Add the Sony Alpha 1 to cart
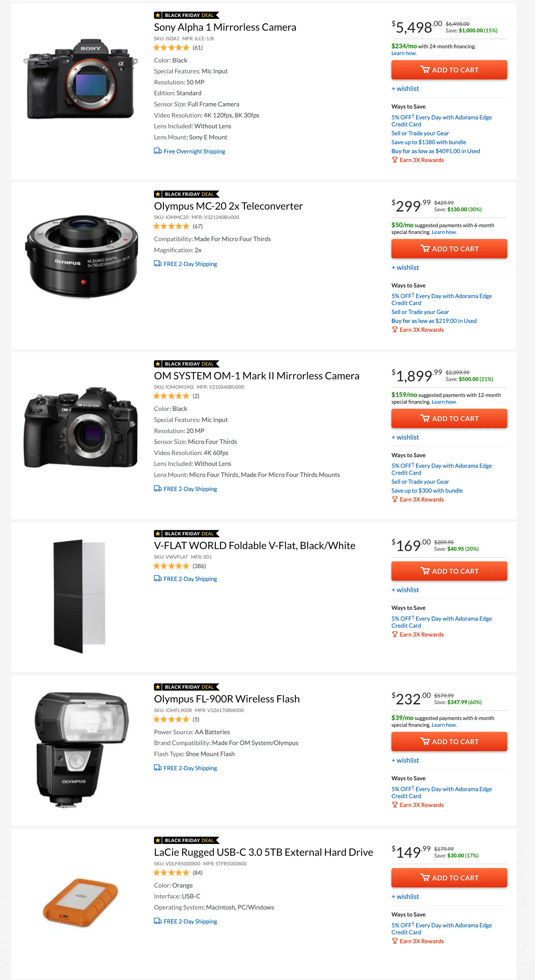 [x=449, y=70]
